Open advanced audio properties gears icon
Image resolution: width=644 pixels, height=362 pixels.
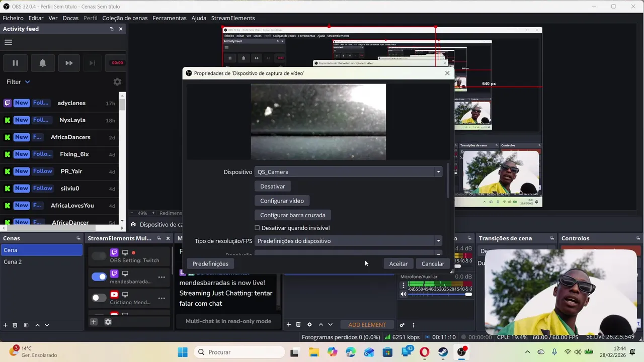click(402, 325)
